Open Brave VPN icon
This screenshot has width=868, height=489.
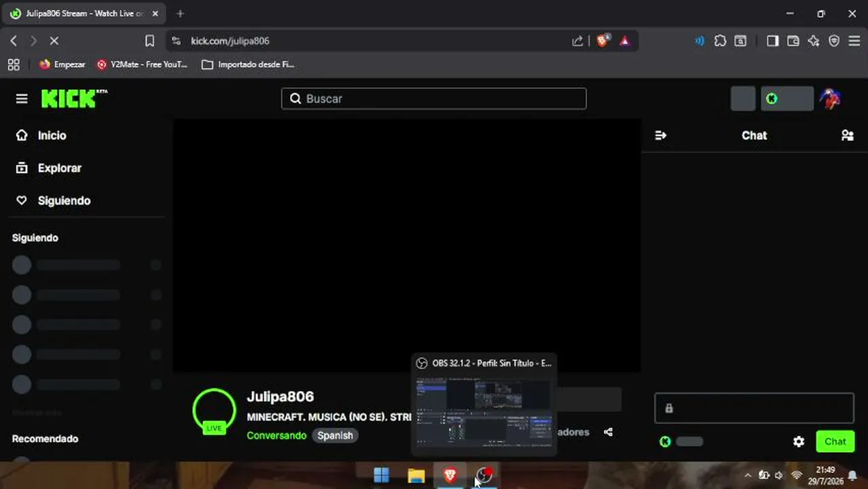pyautogui.click(x=834, y=41)
